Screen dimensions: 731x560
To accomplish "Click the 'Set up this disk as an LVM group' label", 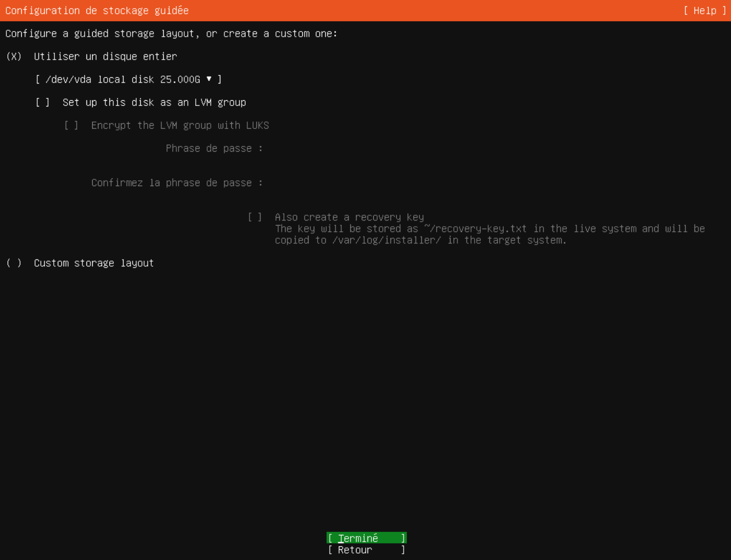I will [x=154, y=102].
